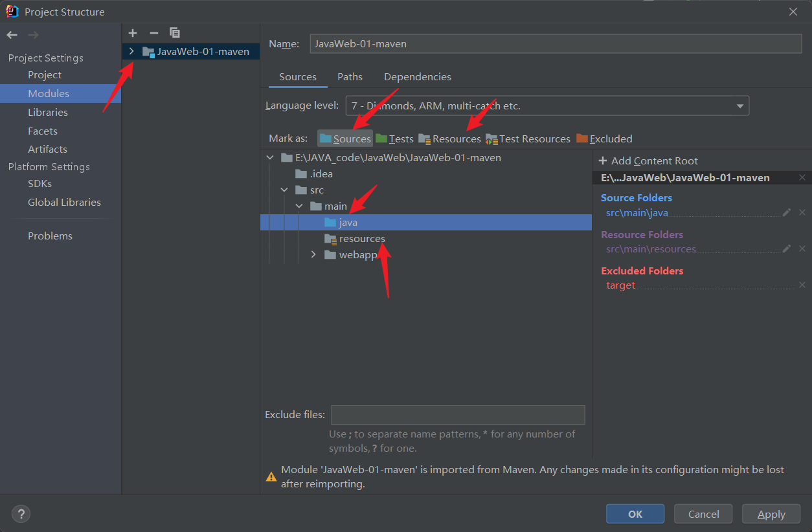812x532 pixels.
Task: Expand the webapp folder node
Action: click(x=314, y=254)
